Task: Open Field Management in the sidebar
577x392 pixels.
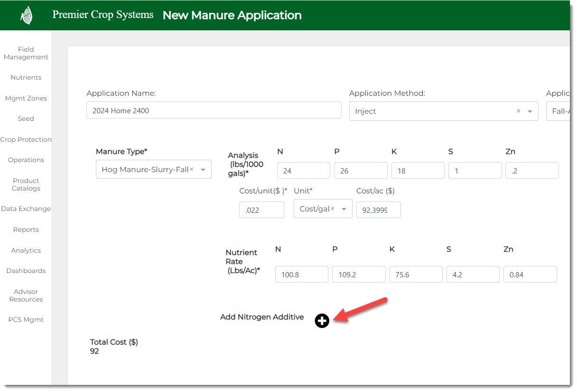Action: 26,53
